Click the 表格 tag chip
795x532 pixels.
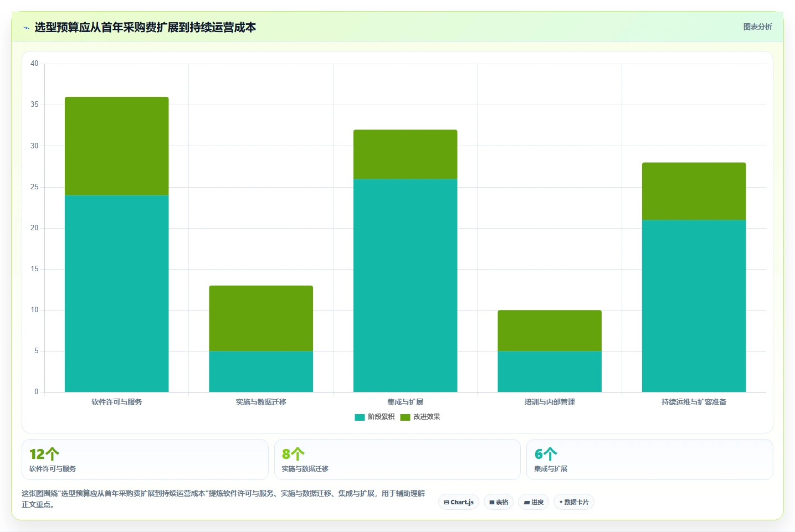tap(499, 502)
